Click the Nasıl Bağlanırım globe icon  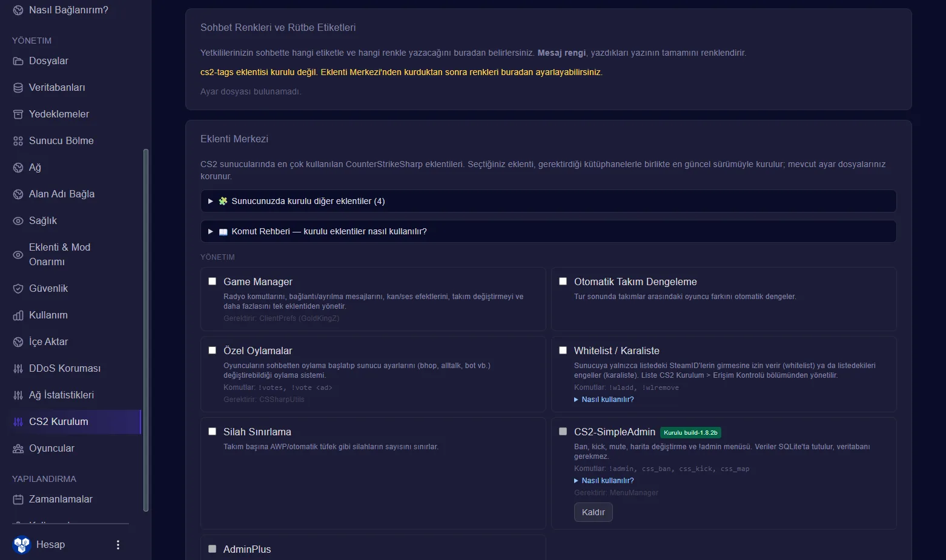coord(18,10)
